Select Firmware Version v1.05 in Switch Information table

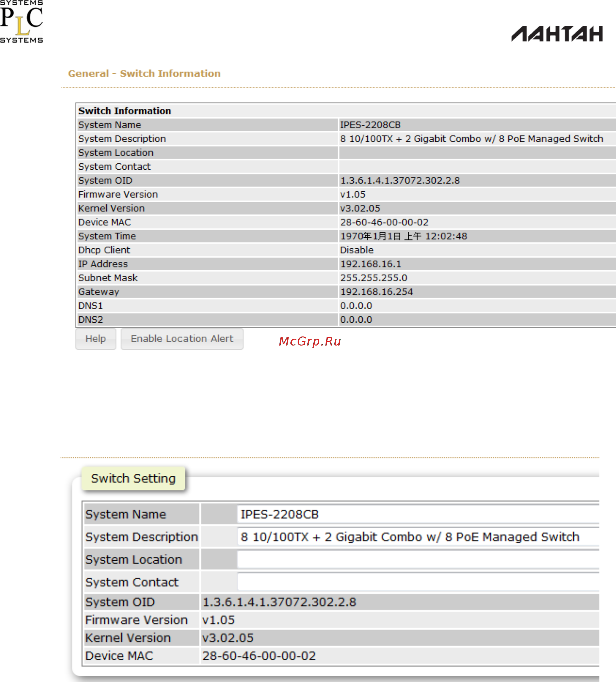point(353,194)
